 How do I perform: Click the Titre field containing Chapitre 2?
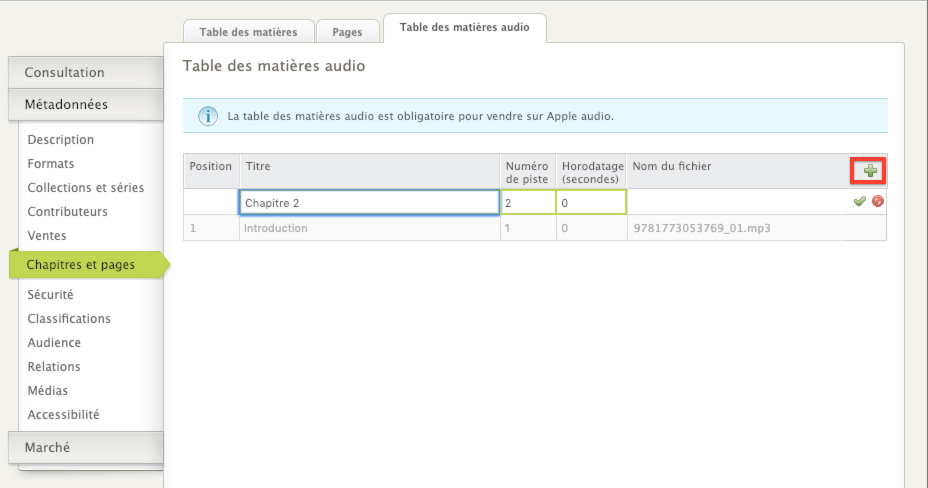coord(369,202)
